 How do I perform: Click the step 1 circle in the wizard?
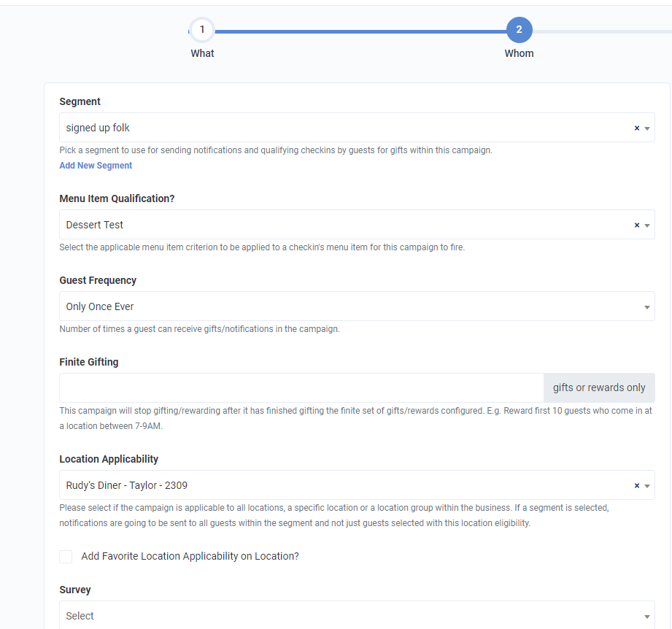pos(202,29)
